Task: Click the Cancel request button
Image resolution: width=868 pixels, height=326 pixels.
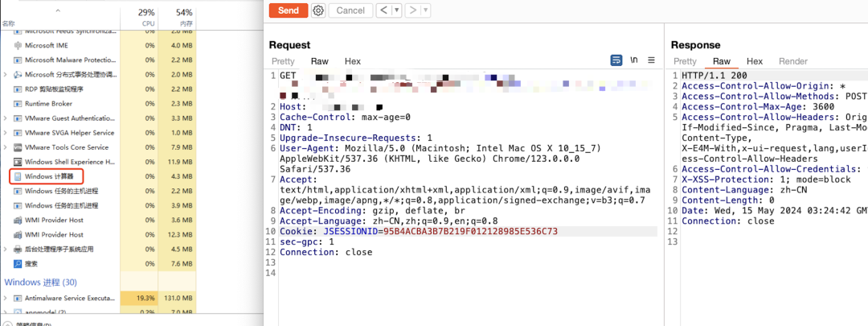Action: click(x=350, y=10)
